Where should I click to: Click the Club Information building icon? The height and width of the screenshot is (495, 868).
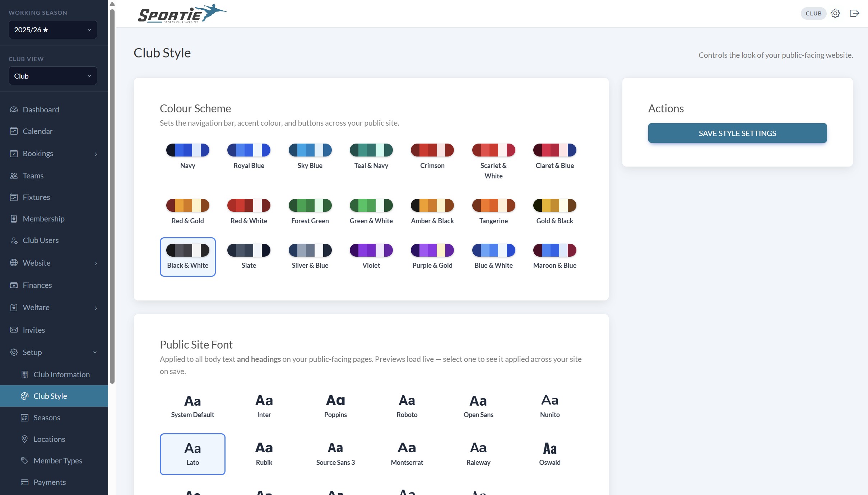tap(24, 374)
